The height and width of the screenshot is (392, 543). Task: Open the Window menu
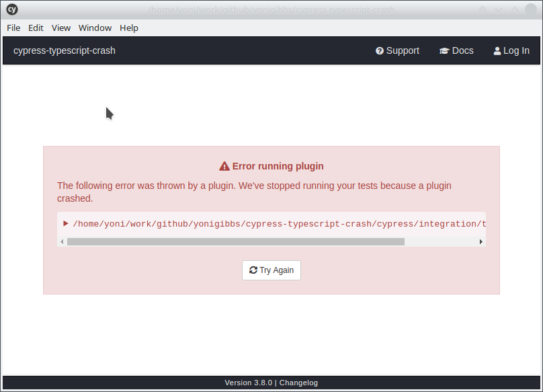point(95,28)
